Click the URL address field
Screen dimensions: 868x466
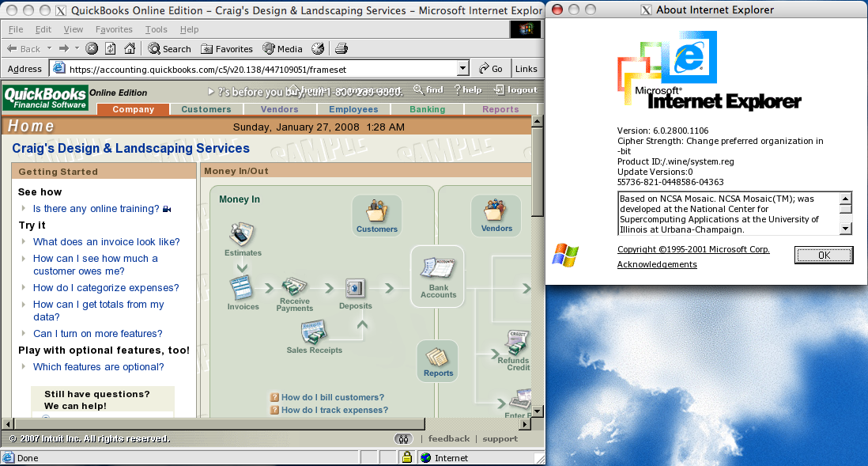(260, 69)
